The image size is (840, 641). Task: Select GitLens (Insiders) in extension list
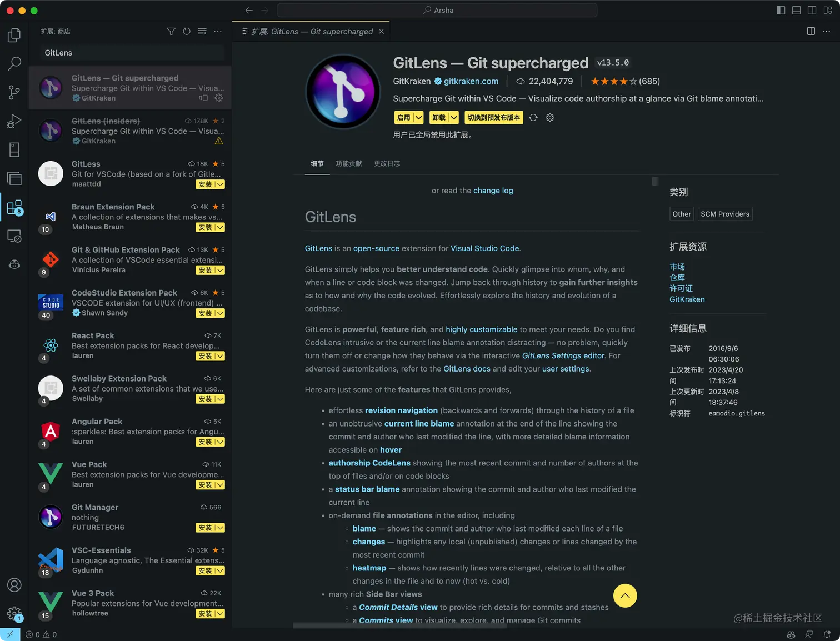[x=131, y=131]
